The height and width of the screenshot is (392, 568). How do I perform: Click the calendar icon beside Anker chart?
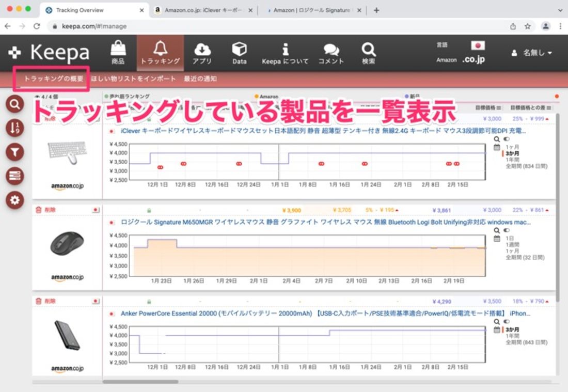pyautogui.click(x=497, y=330)
